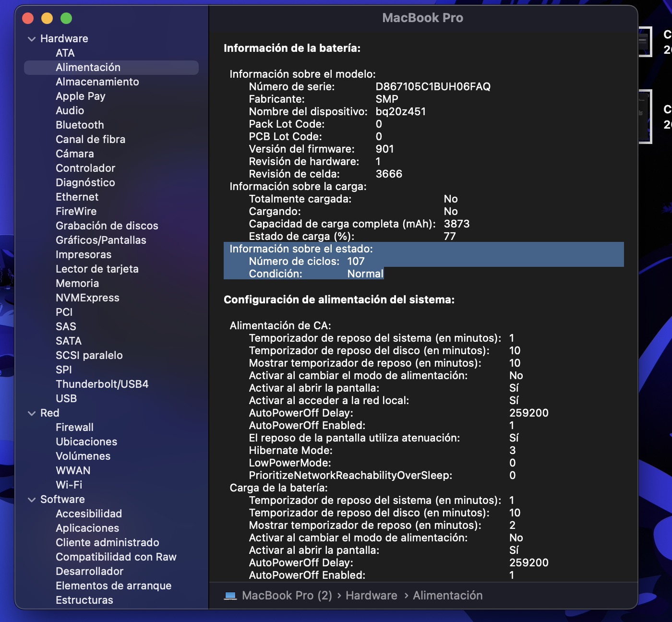Open Firewall in the network section
This screenshot has height=622, width=672.
(x=74, y=427)
